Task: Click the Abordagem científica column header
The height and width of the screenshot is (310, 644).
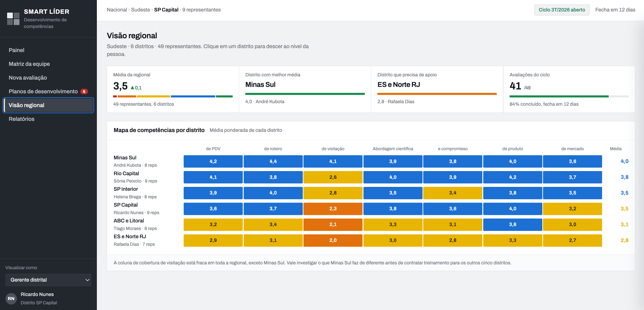Action: pos(393,149)
